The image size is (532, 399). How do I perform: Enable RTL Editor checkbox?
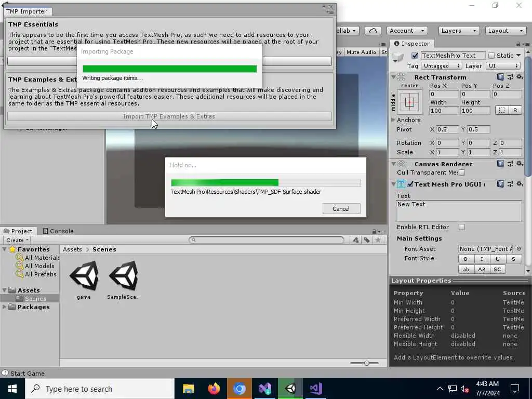coord(462,227)
